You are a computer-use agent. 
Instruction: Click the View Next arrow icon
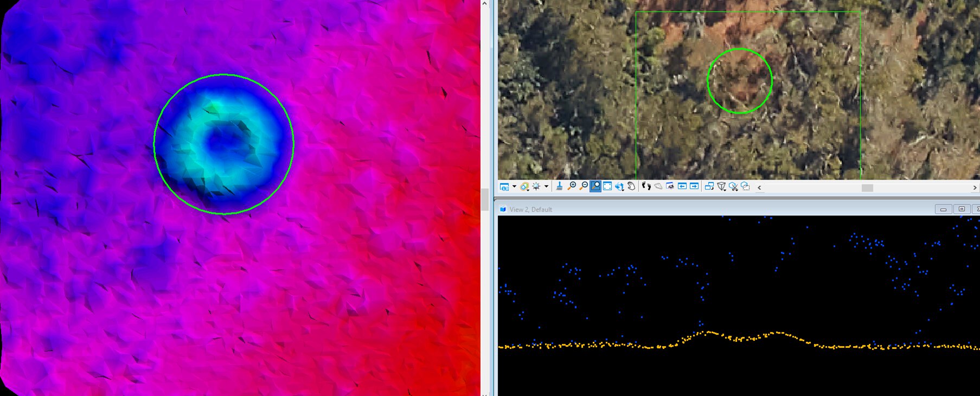pos(694,186)
